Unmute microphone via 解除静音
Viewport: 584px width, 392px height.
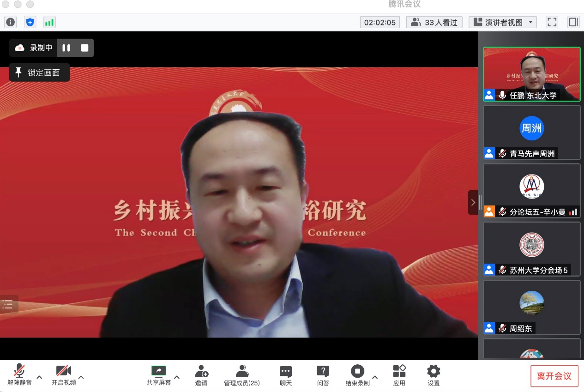pos(19,375)
